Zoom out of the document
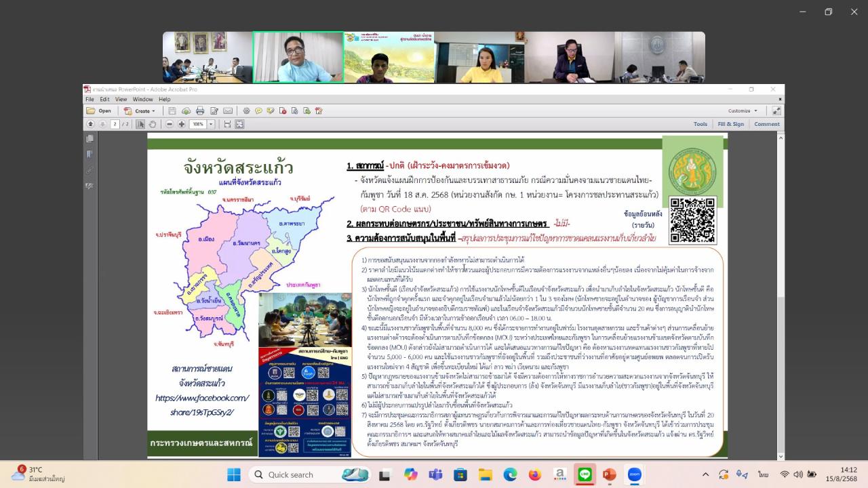 click(x=169, y=124)
